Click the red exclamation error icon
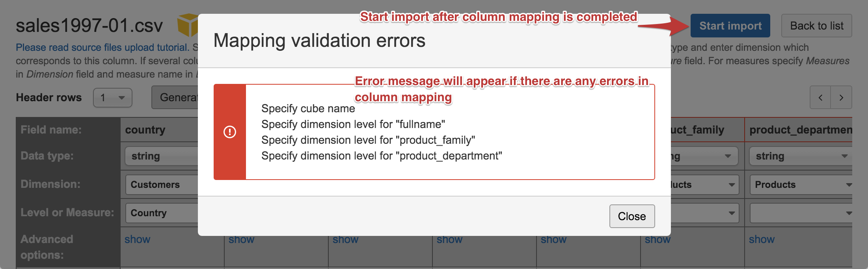 point(230,132)
